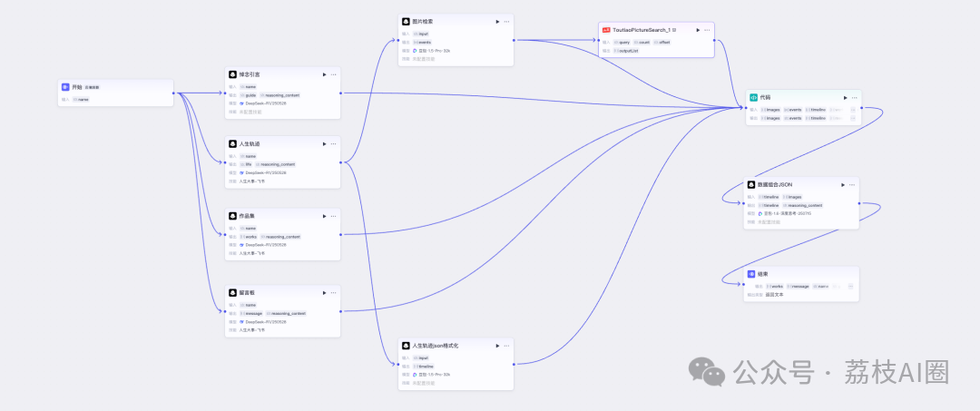Click the 人生轨迹json格式化 node icon
The width and height of the screenshot is (980, 411).
click(x=406, y=346)
